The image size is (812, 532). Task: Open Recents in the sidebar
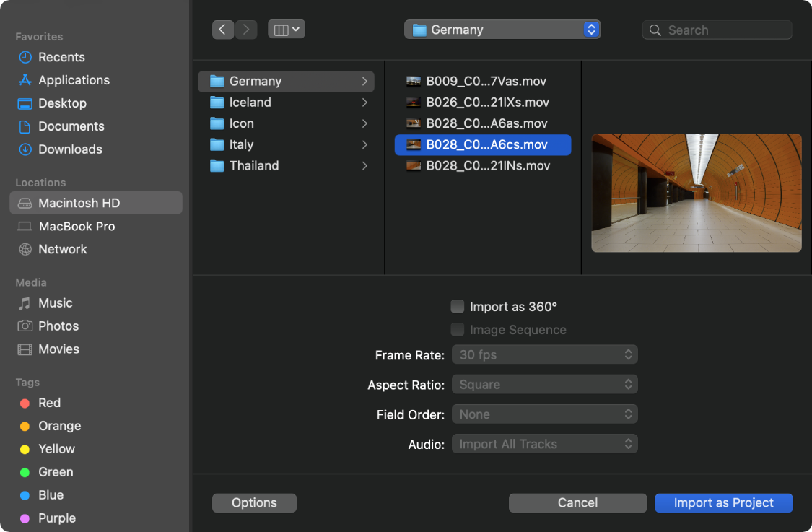[61, 57]
